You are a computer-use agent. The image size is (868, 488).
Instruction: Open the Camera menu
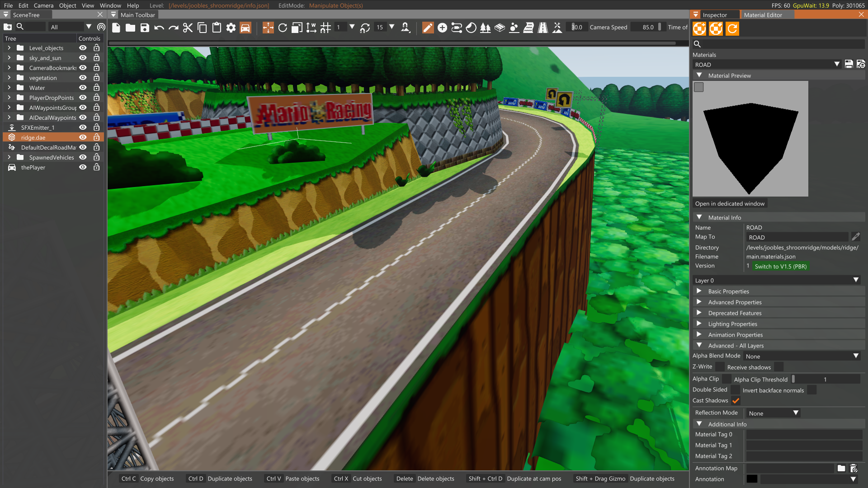[43, 5]
